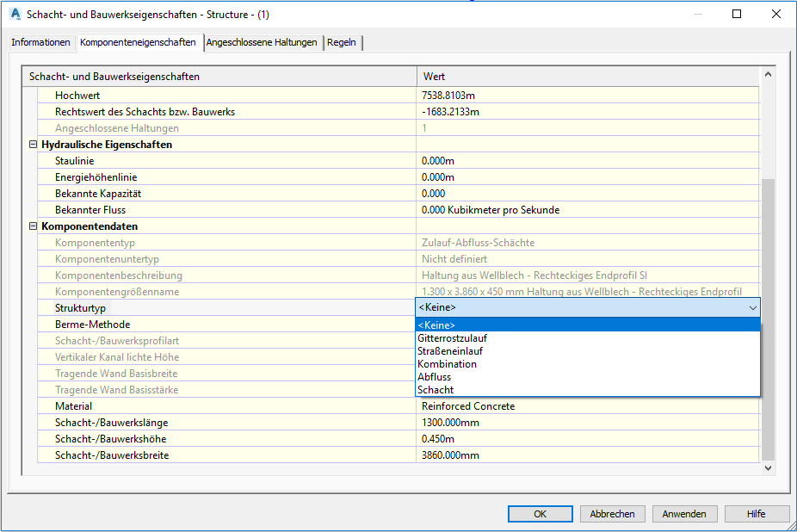This screenshot has width=797, height=532.
Task: Collapse the Hydraulische Eigenschaften section
Action: click(x=34, y=145)
